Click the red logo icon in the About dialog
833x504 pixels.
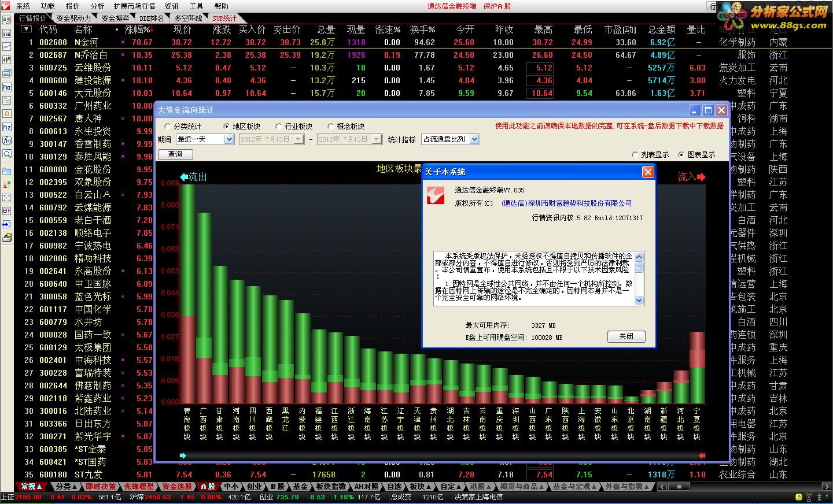pos(436,195)
